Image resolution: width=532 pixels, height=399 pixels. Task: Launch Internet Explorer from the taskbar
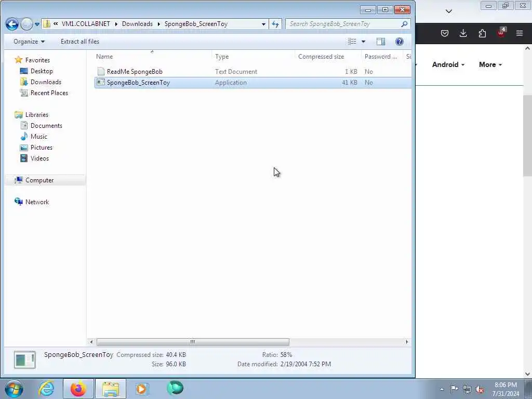point(46,389)
